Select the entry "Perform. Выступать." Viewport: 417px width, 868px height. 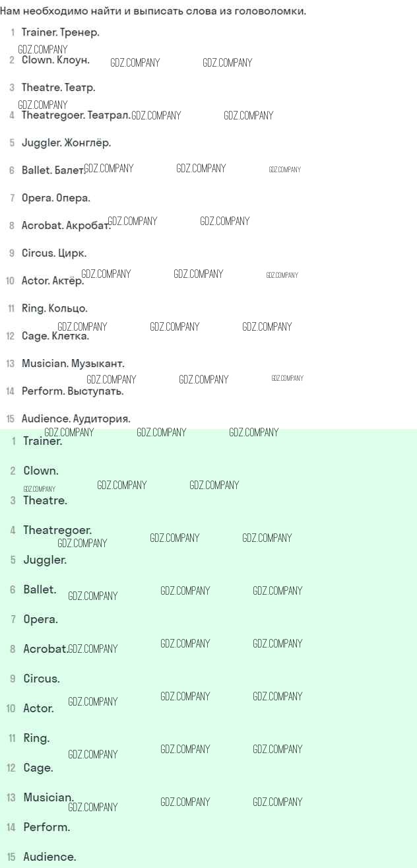[x=73, y=391]
